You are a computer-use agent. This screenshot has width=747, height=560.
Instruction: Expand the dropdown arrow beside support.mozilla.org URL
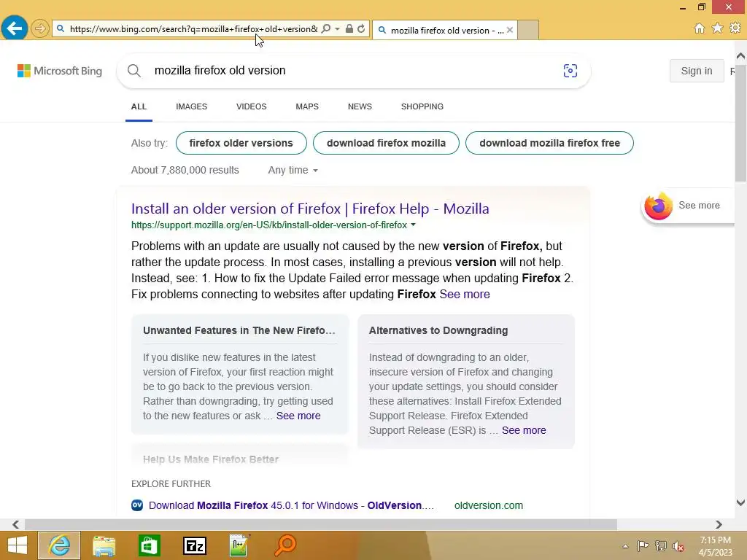click(413, 225)
